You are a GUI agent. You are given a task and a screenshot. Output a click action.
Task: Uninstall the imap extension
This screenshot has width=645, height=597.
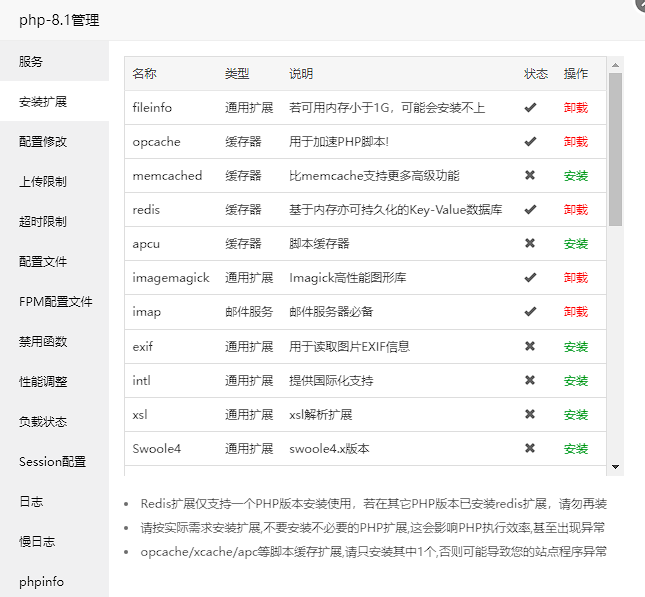tap(575, 312)
